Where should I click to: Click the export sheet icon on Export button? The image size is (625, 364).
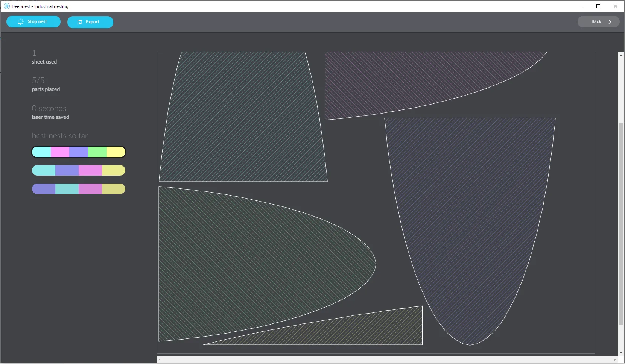point(80,22)
